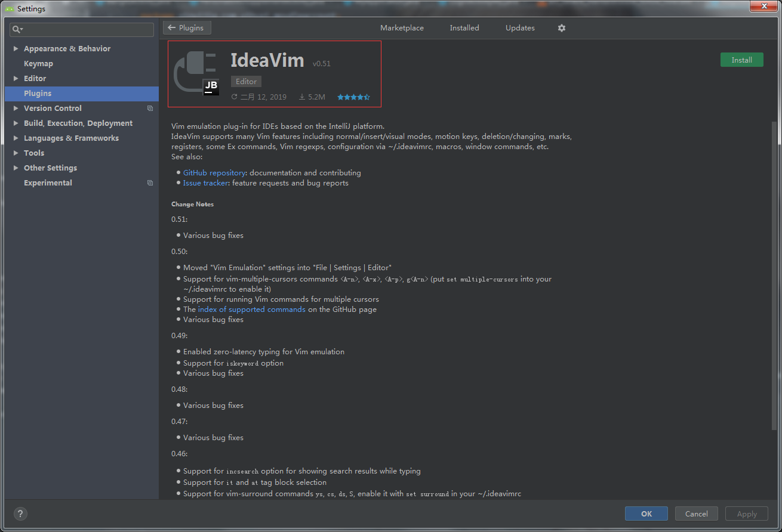Viewport: 782px width, 532px height.
Task: Open the Issue tracker link
Action: pos(205,183)
